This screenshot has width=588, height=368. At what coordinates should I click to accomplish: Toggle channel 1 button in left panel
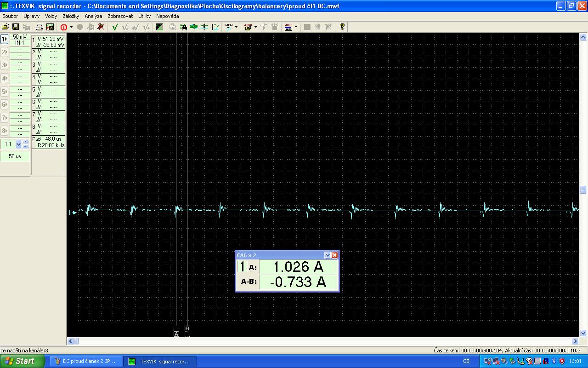click(x=5, y=40)
